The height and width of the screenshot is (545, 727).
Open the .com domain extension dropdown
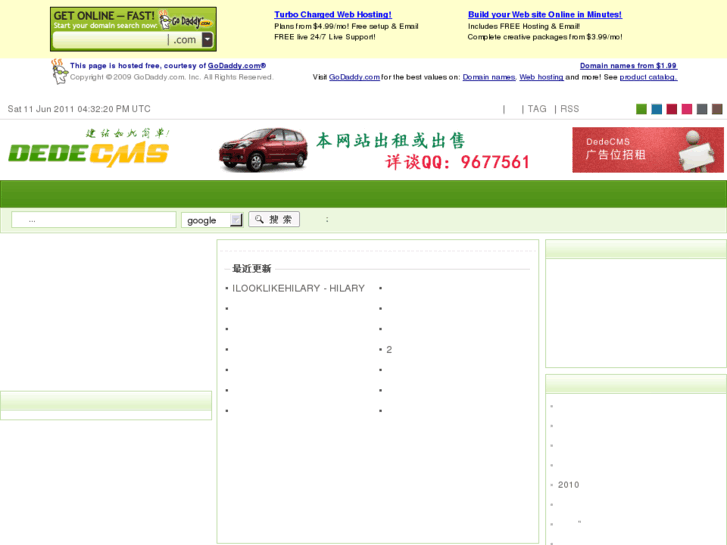point(208,40)
